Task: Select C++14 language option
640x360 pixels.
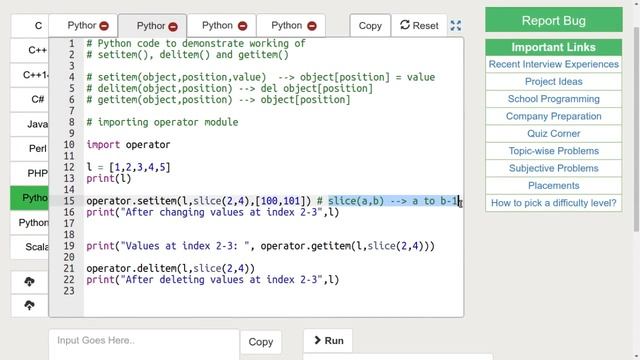Action: coord(30,75)
